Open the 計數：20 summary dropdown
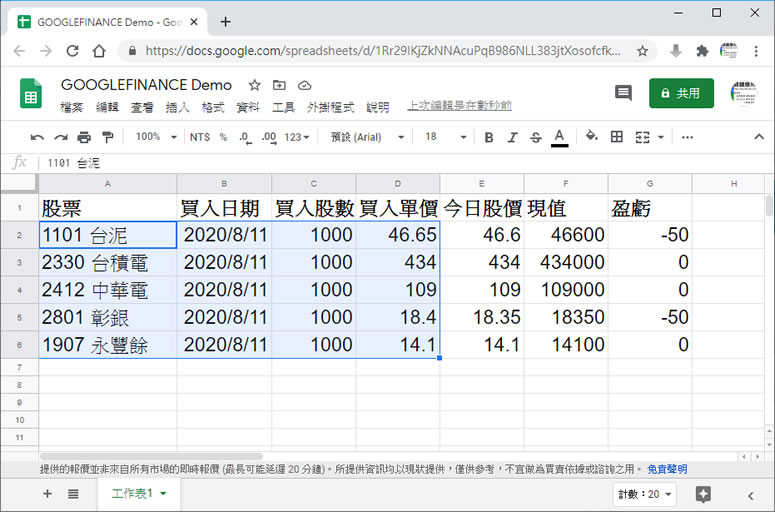The height and width of the screenshot is (512, 775). coord(645,494)
